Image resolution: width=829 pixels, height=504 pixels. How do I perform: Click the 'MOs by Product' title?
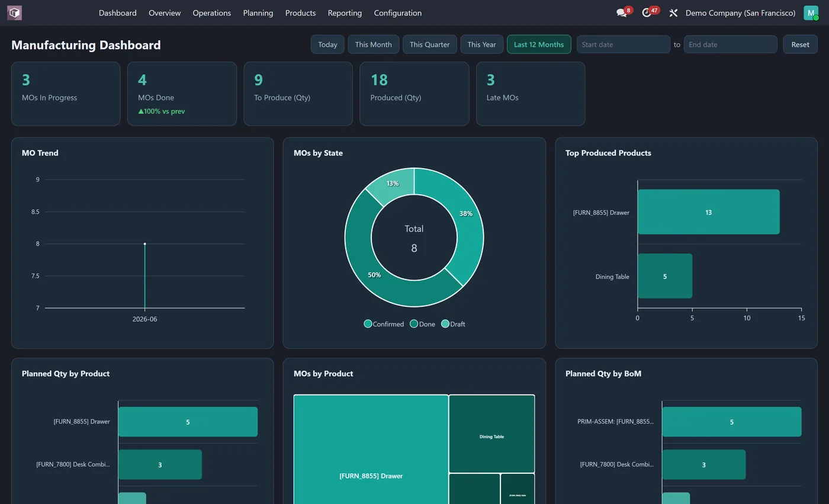(323, 374)
